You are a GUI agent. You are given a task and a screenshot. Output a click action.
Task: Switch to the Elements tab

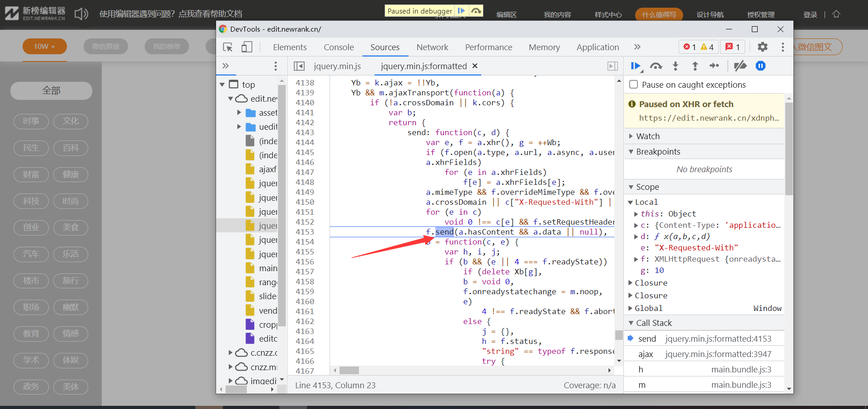click(290, 47)
